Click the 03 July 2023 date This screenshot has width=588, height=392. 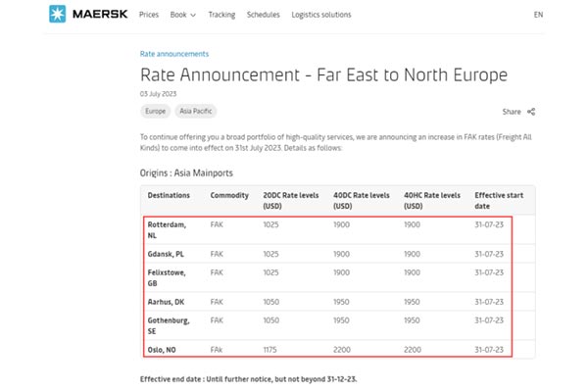[x=158, y=94]
